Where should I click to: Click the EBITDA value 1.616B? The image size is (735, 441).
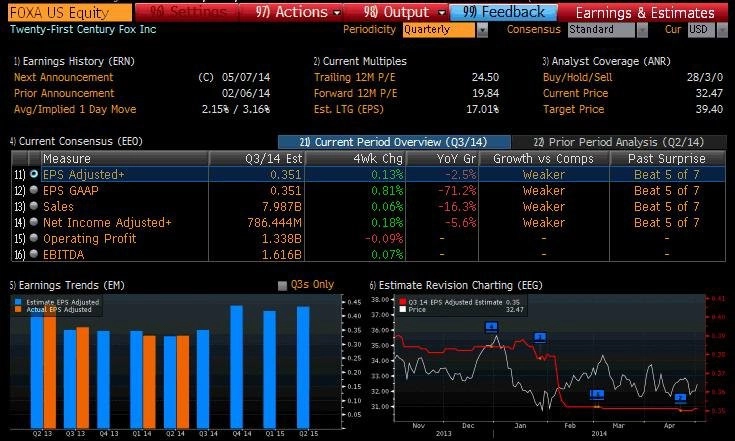(x=282, y=254)
